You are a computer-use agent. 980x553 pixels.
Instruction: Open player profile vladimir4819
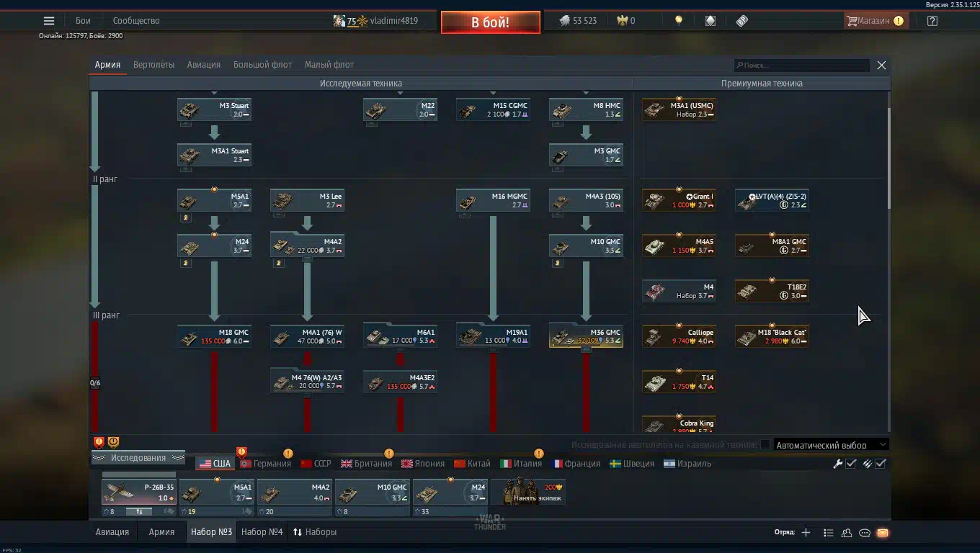point(375,21)
